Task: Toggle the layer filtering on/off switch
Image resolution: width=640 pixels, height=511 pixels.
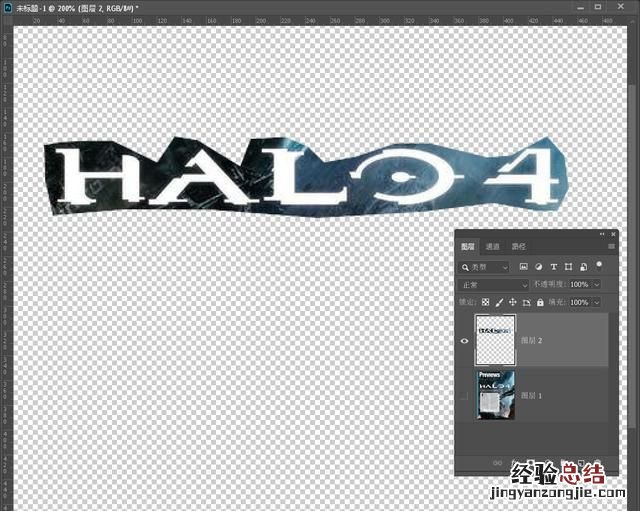Action: pos(599,266)
